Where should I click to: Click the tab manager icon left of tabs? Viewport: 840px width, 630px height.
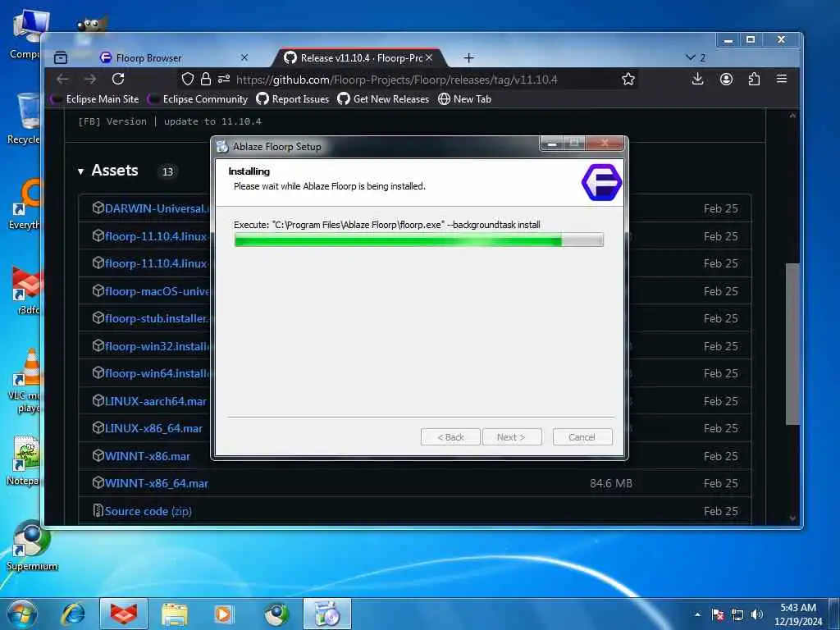click(x=61, y=57)
